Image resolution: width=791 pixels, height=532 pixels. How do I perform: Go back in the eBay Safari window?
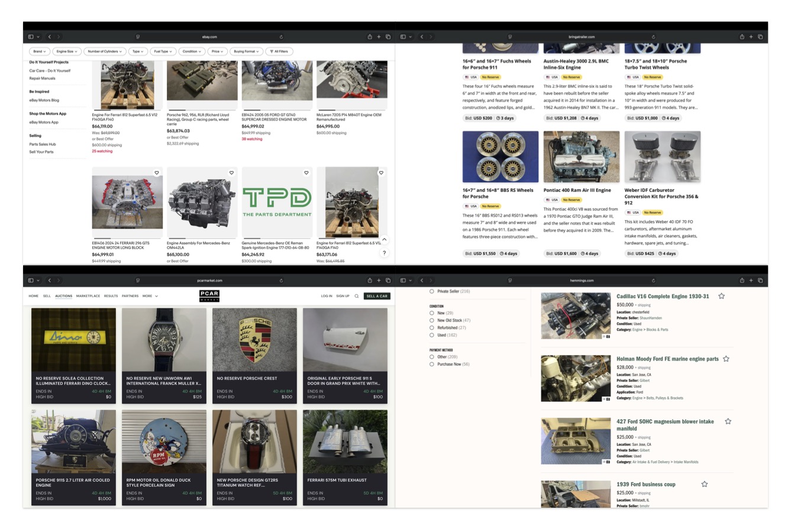point(50,37)
